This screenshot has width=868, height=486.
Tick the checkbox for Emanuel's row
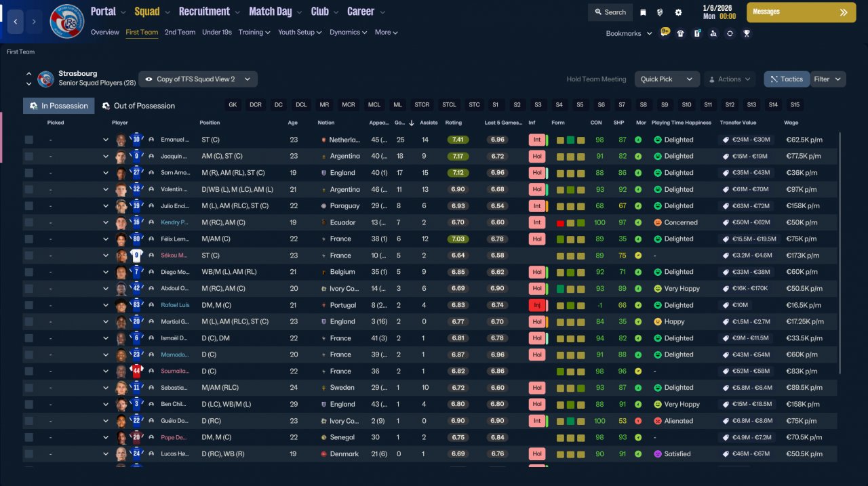pyautogui.click(x=28, y=140)
